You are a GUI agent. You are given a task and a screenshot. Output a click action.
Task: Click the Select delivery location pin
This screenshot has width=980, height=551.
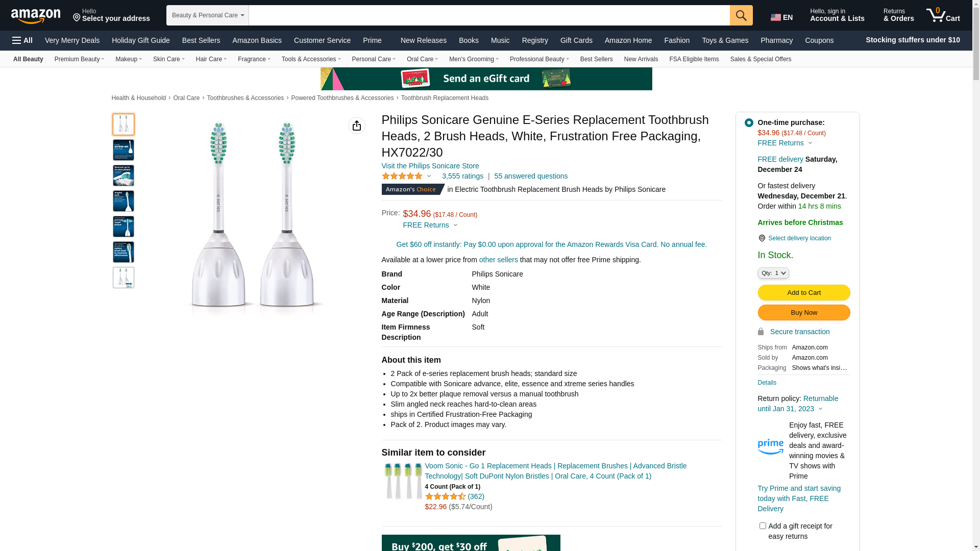[x=762, y=238]
